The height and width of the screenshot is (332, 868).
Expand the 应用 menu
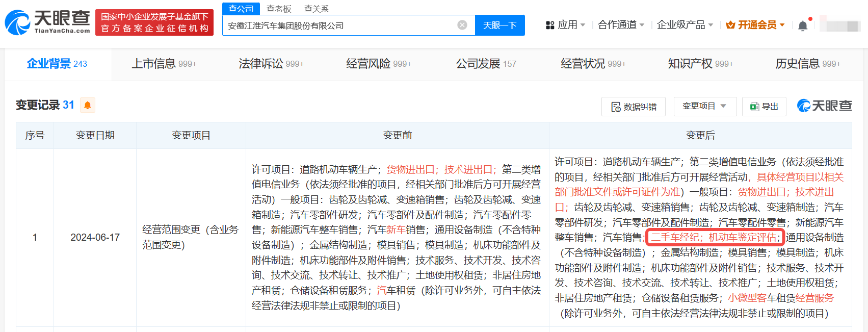point(571,25)
